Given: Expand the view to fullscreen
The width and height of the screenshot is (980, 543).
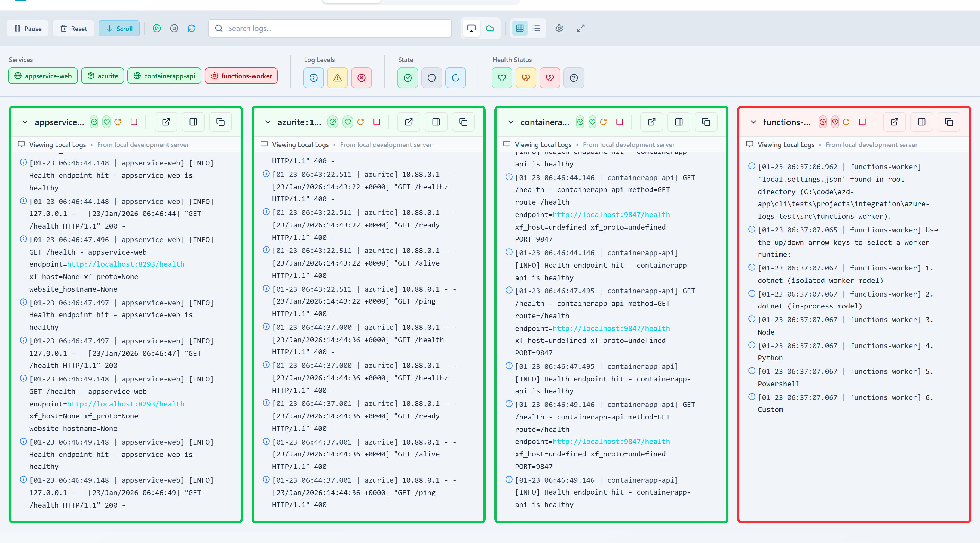Looking at the screenshot, I should 581,28.
